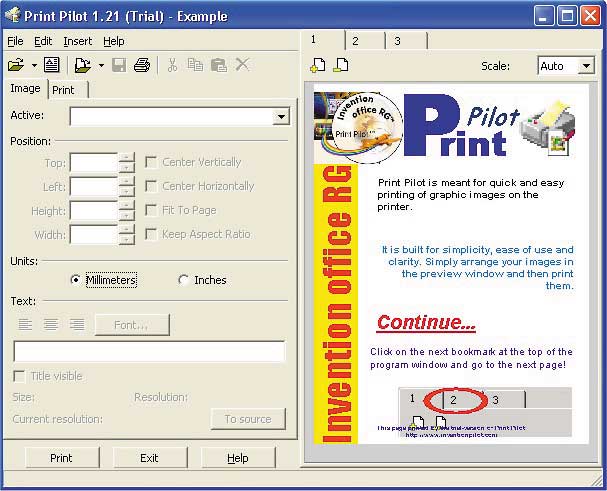
Task: Click the Height field
Action: point(94,211)
